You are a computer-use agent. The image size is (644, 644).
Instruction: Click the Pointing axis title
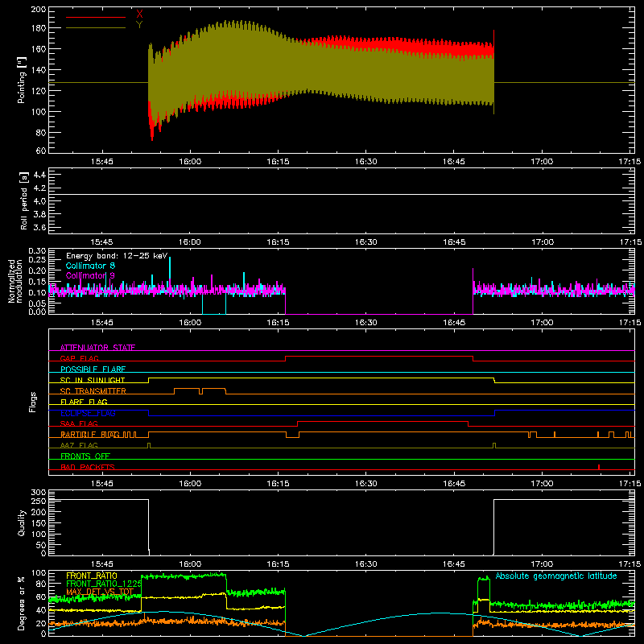pos(22,80)
